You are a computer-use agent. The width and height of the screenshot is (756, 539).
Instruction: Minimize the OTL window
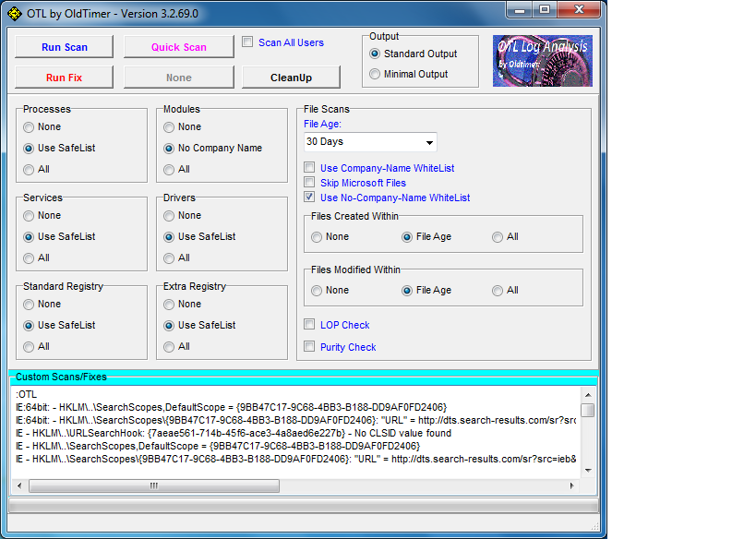coord(520,9)
